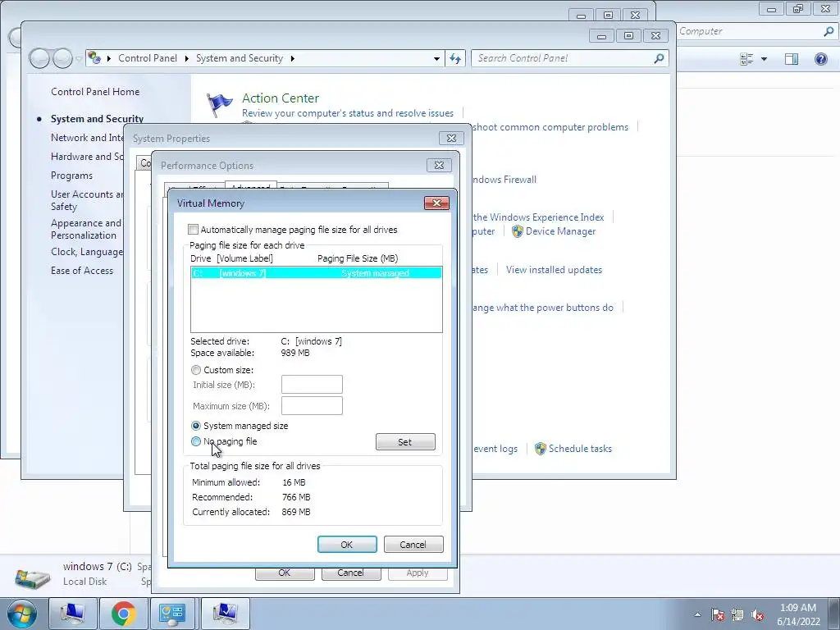This screenshot has width=840, height=630.
Task: Select drive C: [windows 7] row
Action: pyautogui.click(x=316, y=273)
